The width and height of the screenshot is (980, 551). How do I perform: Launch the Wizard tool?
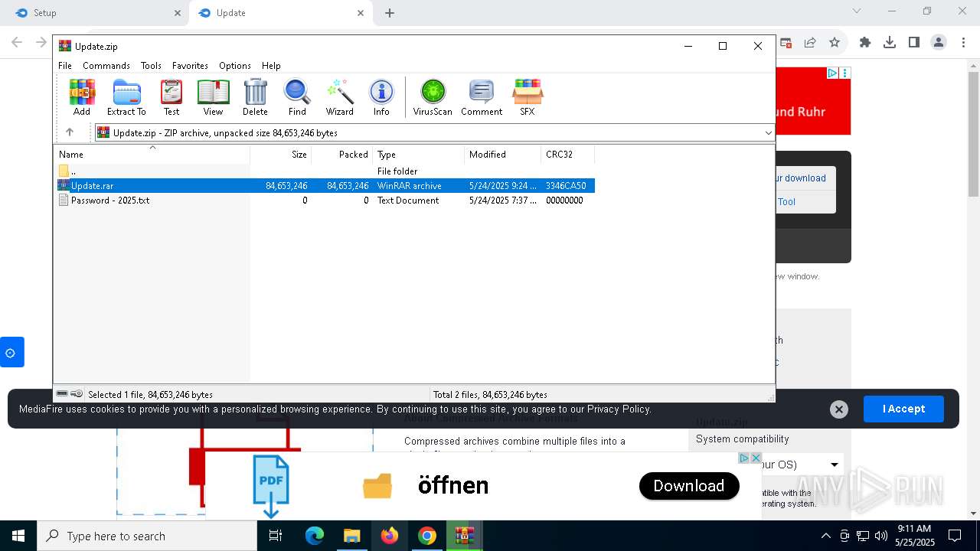[339, 97]
